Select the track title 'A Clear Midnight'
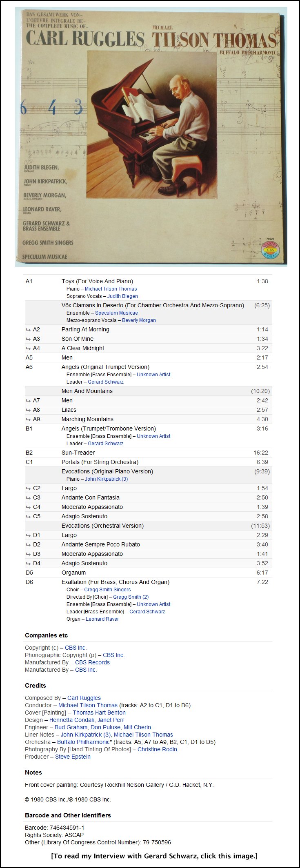Viewport: 300px width, 868px height. 83,348
